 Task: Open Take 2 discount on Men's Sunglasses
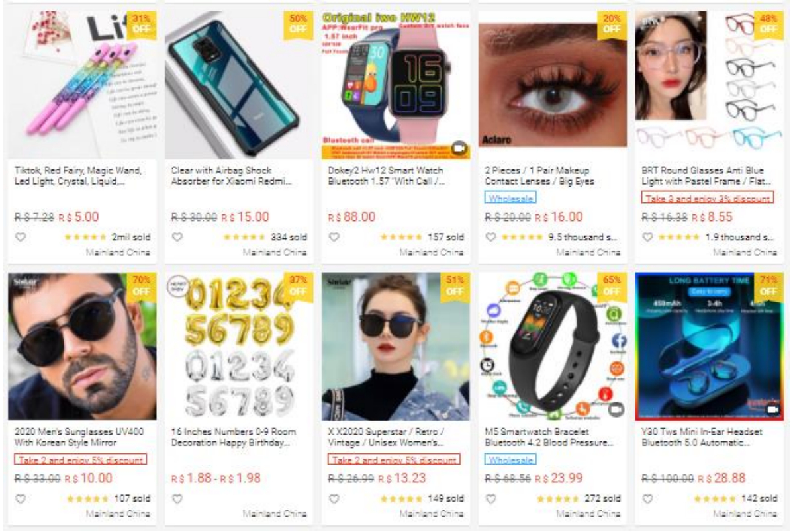[x=81, y=459]
